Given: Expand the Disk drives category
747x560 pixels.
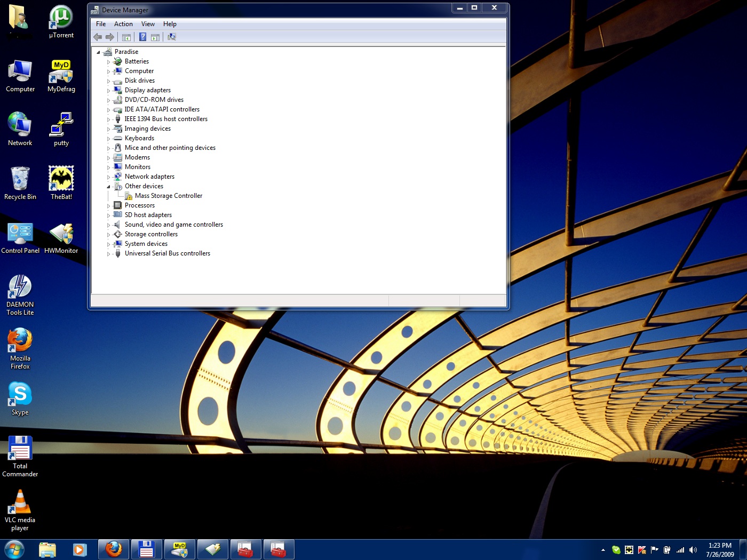Looking at the screenshot, I should point(108,81).
